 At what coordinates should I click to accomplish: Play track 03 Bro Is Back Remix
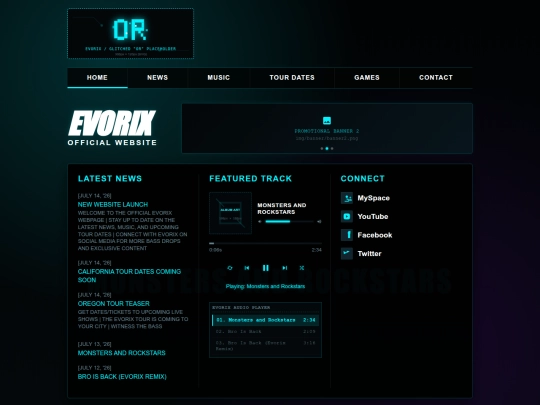pos(265,345)
